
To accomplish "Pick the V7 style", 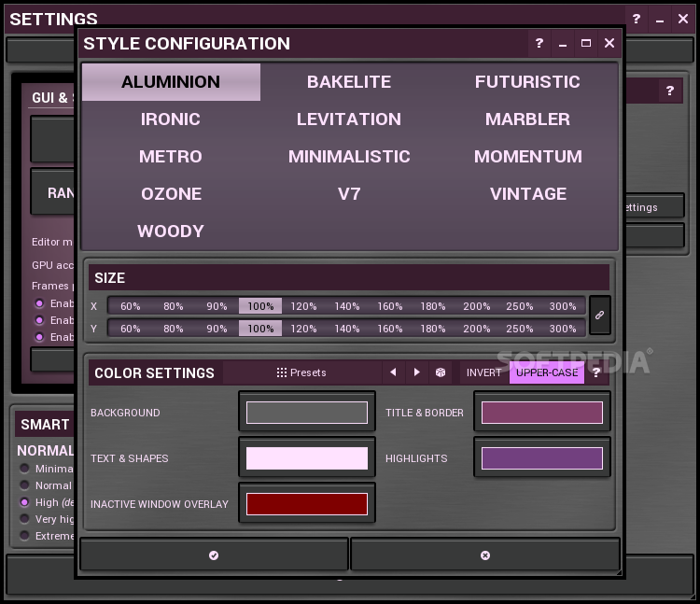I will pos(349,194).
